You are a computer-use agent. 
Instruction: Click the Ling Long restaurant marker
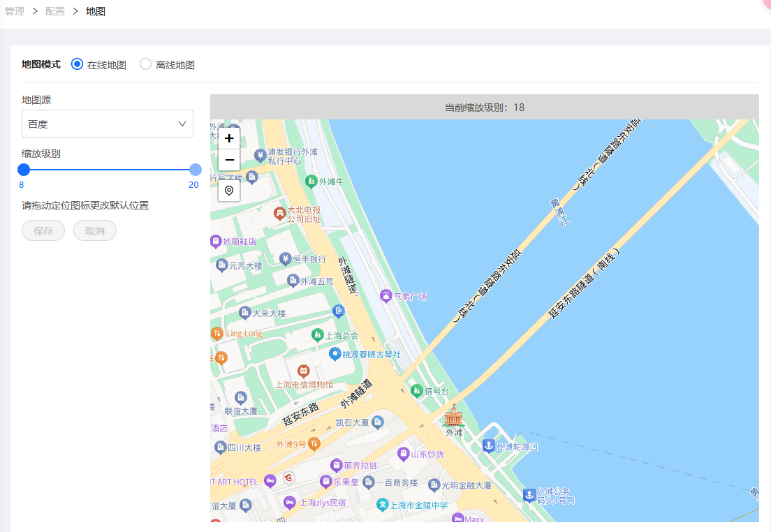pos(216,333)
